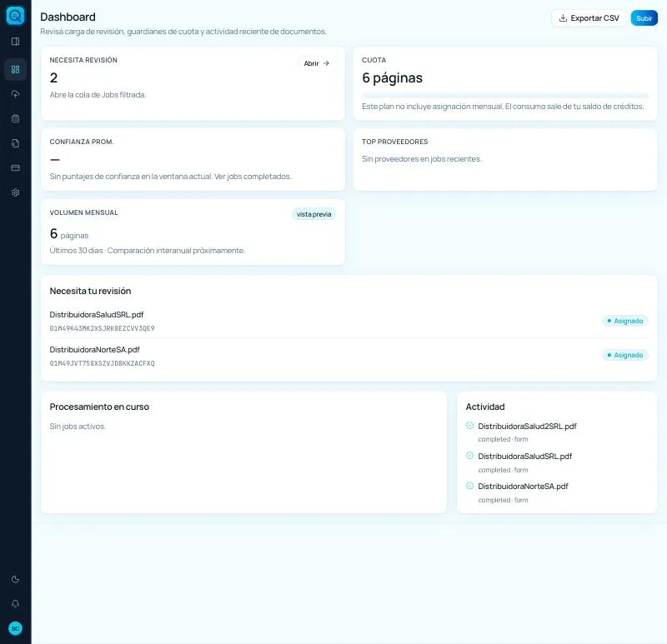Click job ID 01M49K43MK2XSJRK8EZCVV3QE9
The width and height of the screenshot is (667, 644).
click(x=102, y=328)
